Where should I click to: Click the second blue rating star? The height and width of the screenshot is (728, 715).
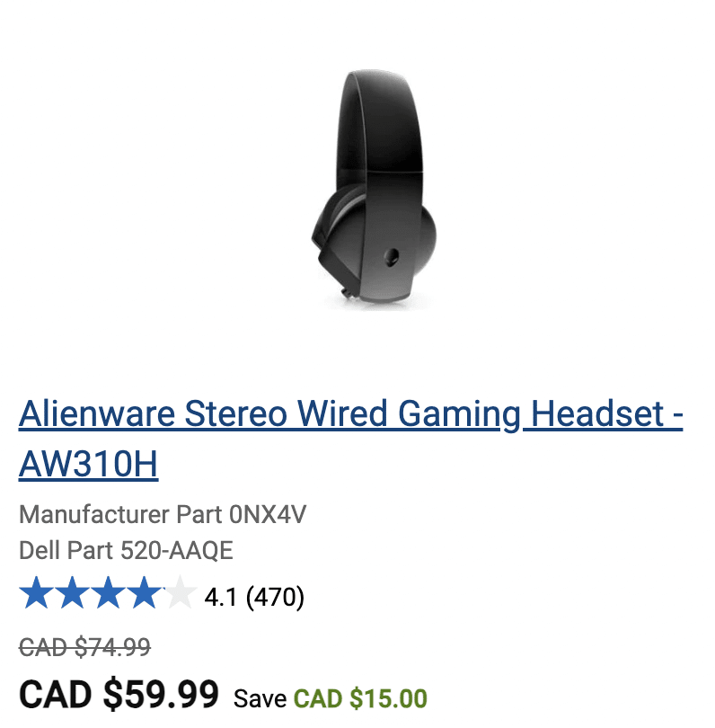click(x=72, y=592)
